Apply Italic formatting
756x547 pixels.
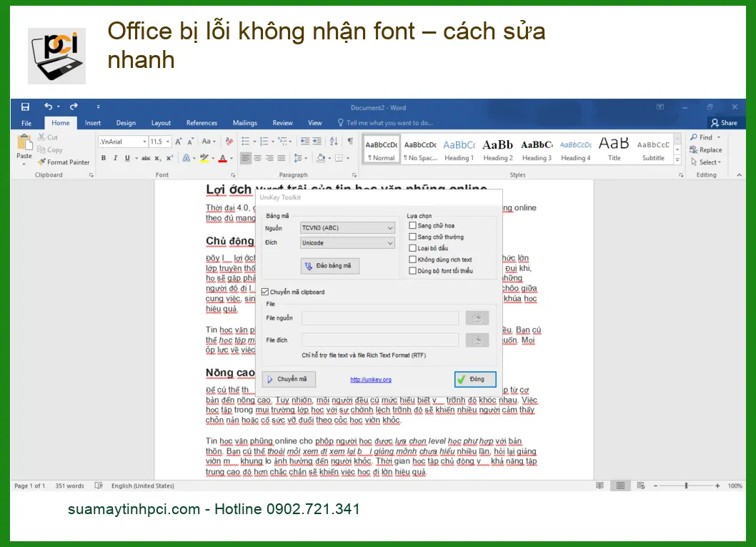115,158
